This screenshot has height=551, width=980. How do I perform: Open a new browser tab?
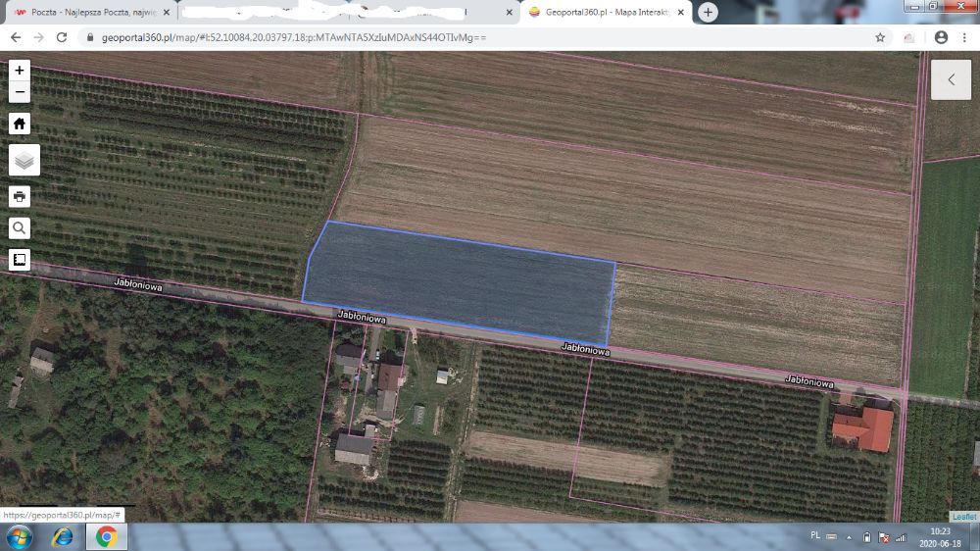click(x=708, y=13)
